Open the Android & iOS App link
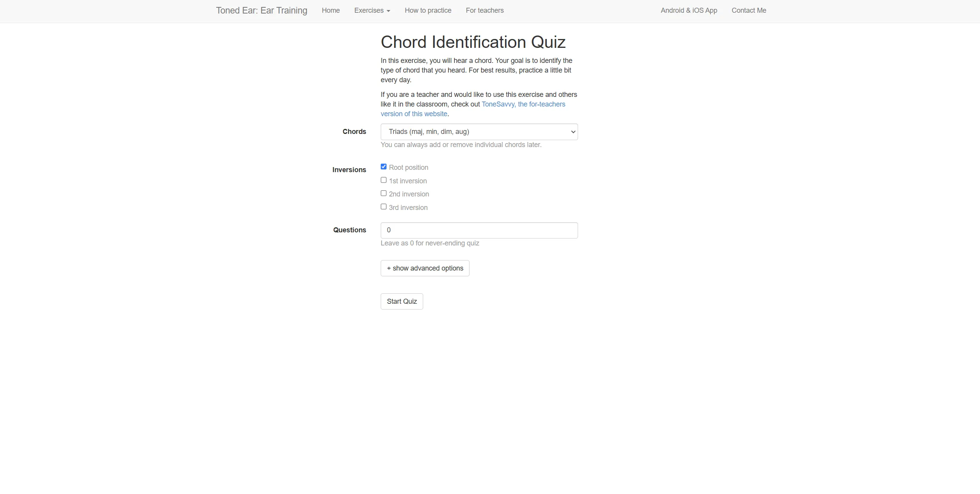Viewport: 980px width, 494px height. point(688,10)
